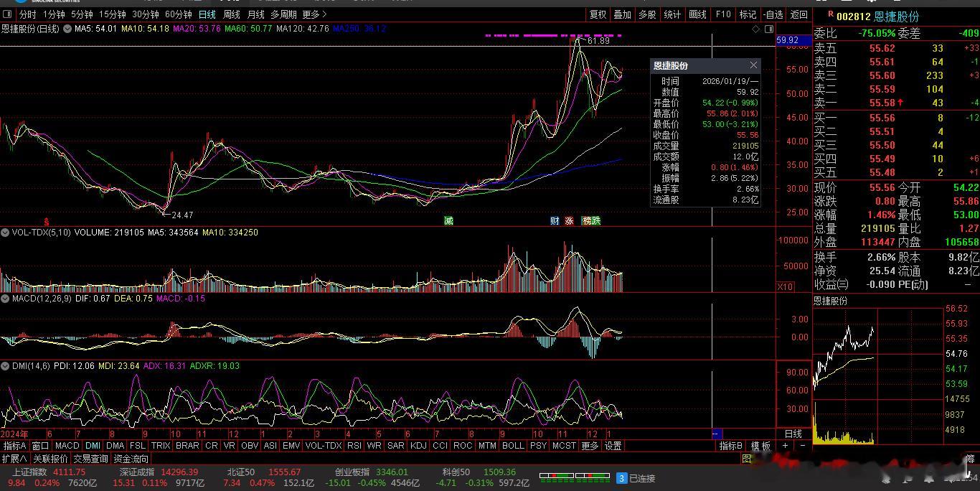Image resolution: width=980 pixels, height=491 pixels.
Task: Click the R badge before 002812
Action: pyautogui.click(x=831, y=14)
